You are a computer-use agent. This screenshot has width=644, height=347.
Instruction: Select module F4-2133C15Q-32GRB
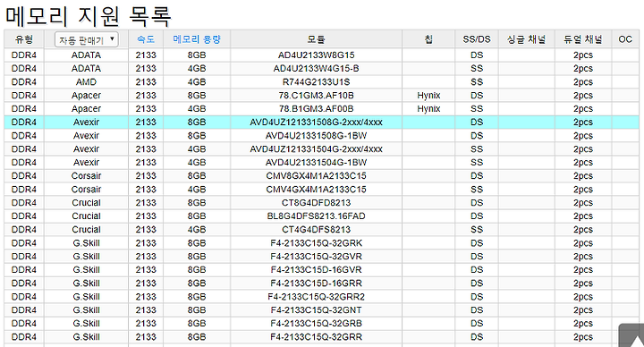316,324
